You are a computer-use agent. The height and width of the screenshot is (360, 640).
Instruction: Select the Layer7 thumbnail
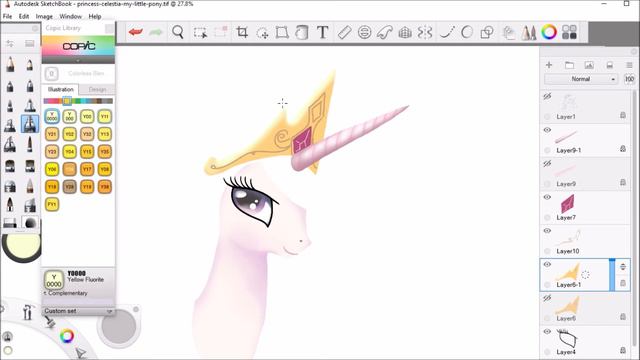(567, 204)
